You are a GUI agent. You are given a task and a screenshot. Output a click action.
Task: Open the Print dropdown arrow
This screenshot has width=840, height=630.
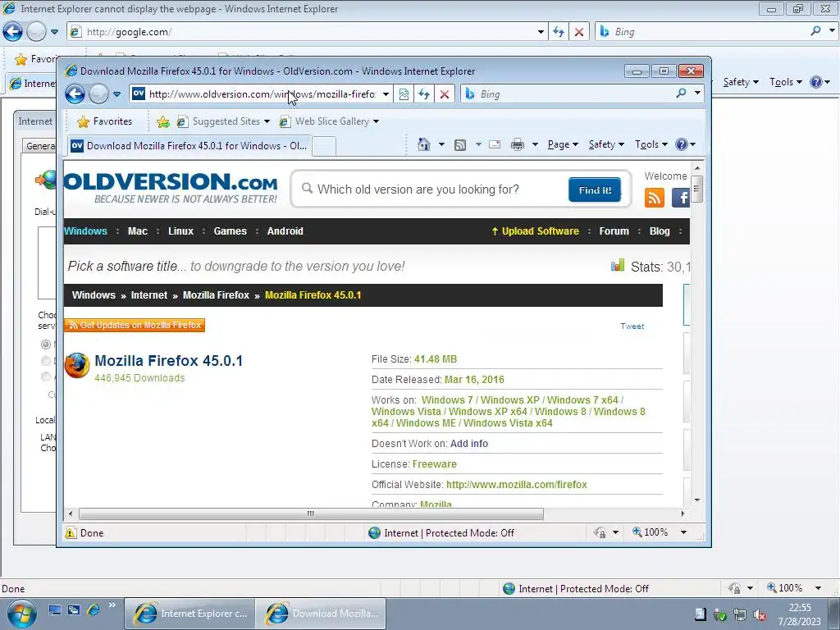coord(535,144)
